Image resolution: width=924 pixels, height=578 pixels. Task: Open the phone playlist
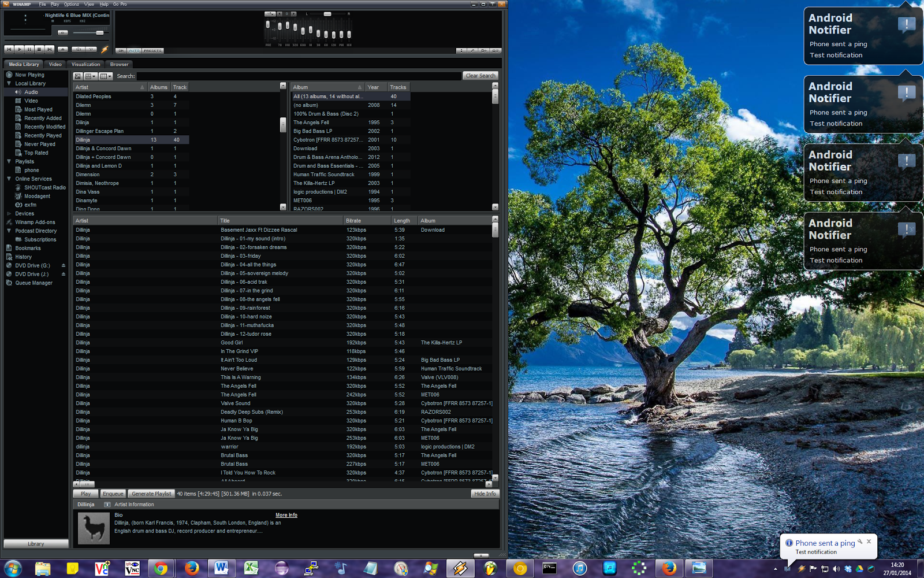pos(32,170)
